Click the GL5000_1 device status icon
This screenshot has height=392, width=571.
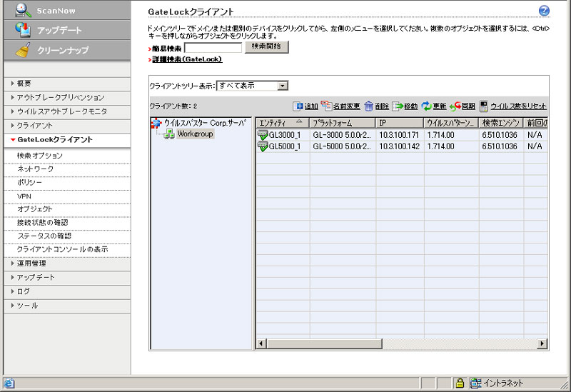click(x=263, y=146)
